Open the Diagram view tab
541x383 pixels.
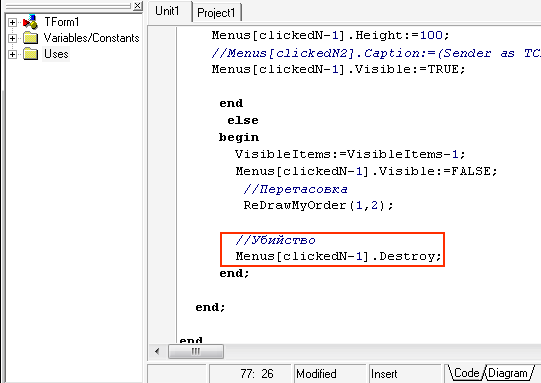(x=508, y=373)
